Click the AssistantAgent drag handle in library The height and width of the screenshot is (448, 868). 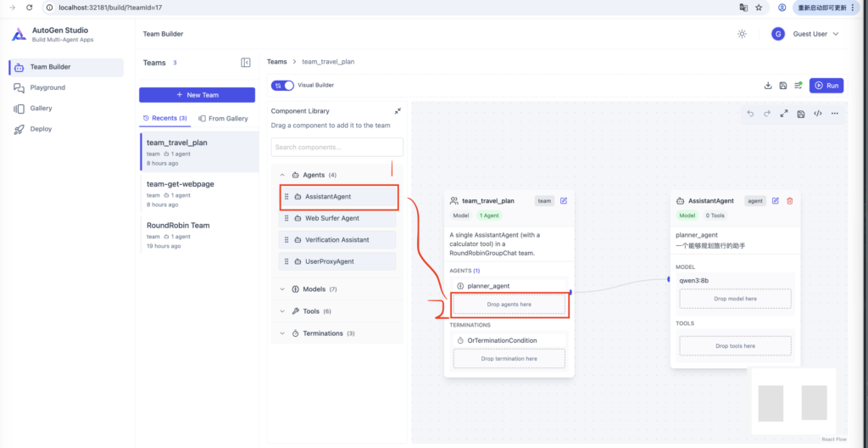[x=287, y=196]
